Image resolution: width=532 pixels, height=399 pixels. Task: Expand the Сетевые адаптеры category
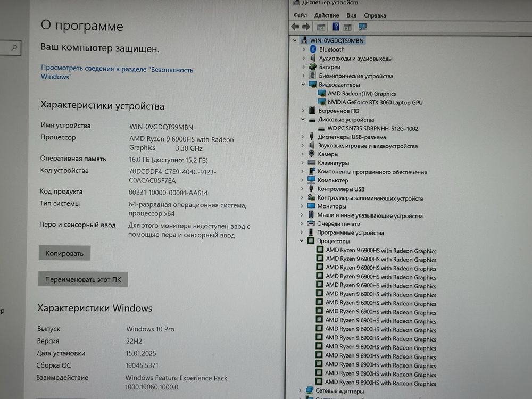pyautogui.click(x=300, y=390)
